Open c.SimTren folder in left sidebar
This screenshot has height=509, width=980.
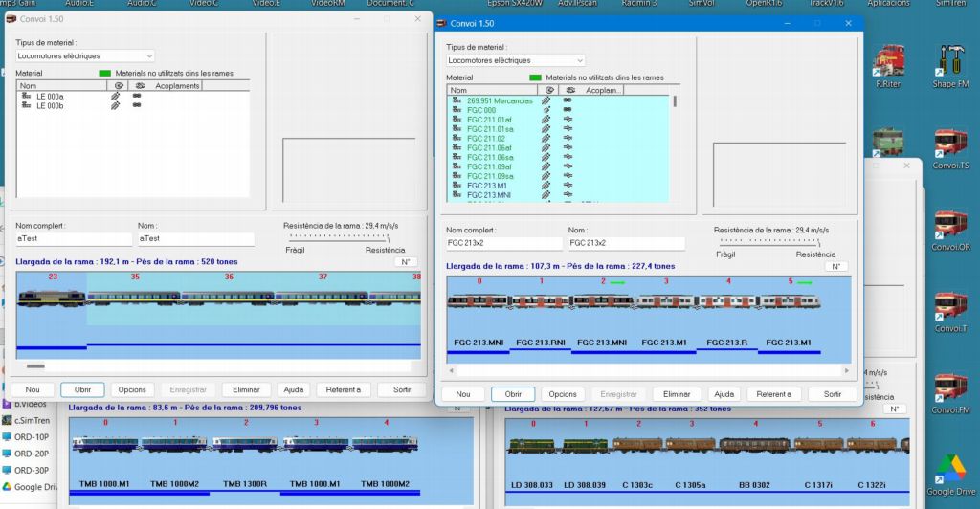coord(26,420)
